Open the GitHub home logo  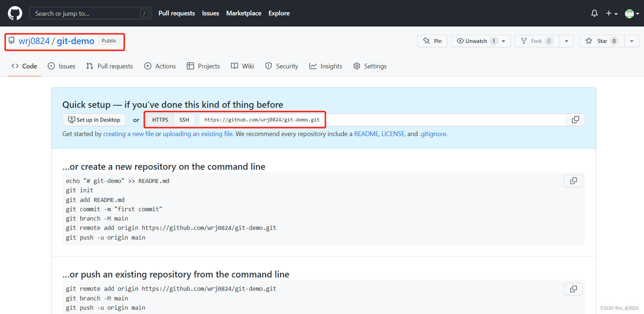tap(15, 13)
